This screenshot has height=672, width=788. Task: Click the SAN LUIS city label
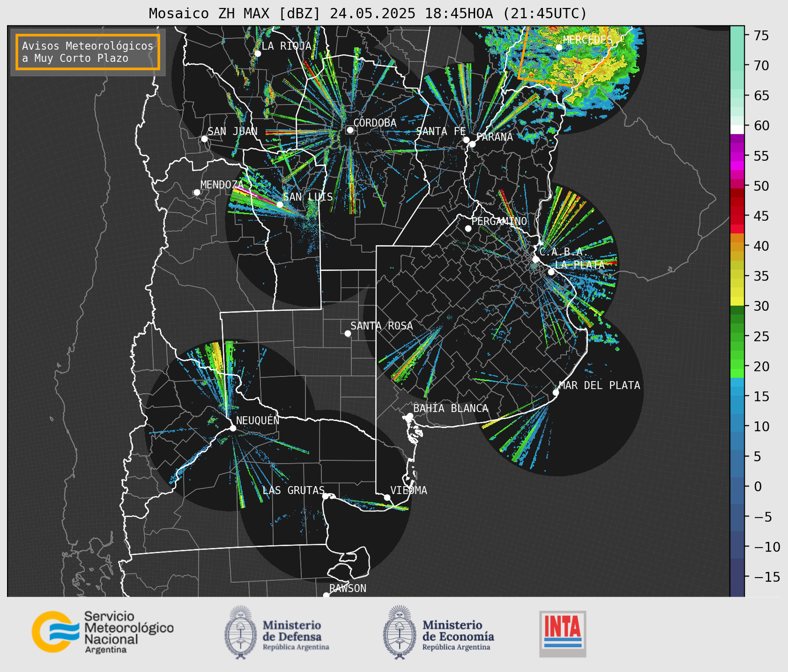[308, 197]
